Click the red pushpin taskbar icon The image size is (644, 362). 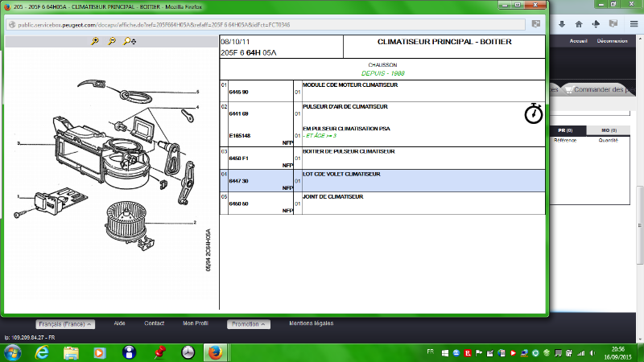(159, 352)
